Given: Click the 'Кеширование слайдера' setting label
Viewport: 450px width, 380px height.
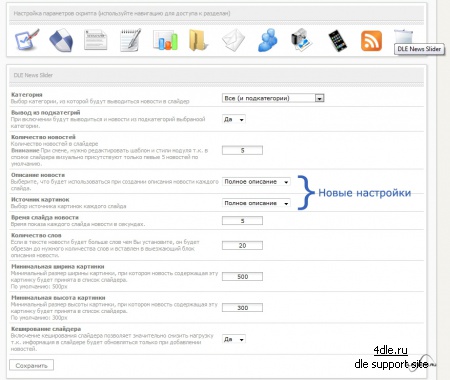Looking at the screenshot, I should (x=46, y=329).
